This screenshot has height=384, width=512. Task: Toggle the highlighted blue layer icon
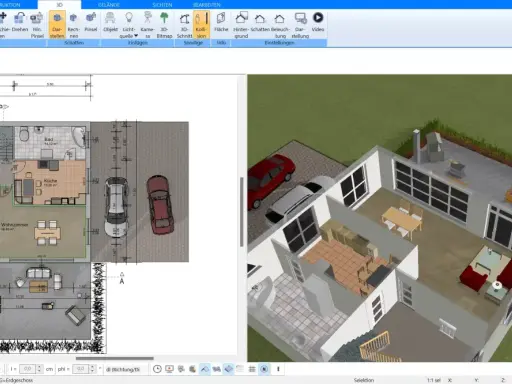pyautogui.click(x=228, y=369)
